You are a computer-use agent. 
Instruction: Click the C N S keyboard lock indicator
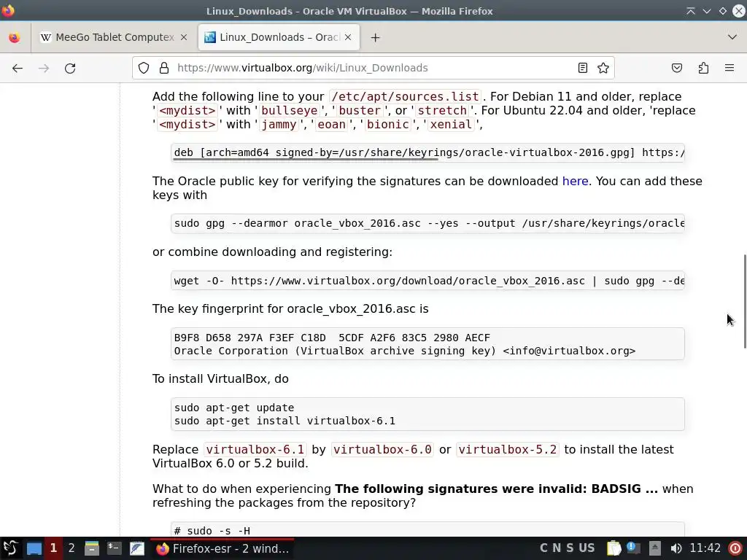[557, 548]
